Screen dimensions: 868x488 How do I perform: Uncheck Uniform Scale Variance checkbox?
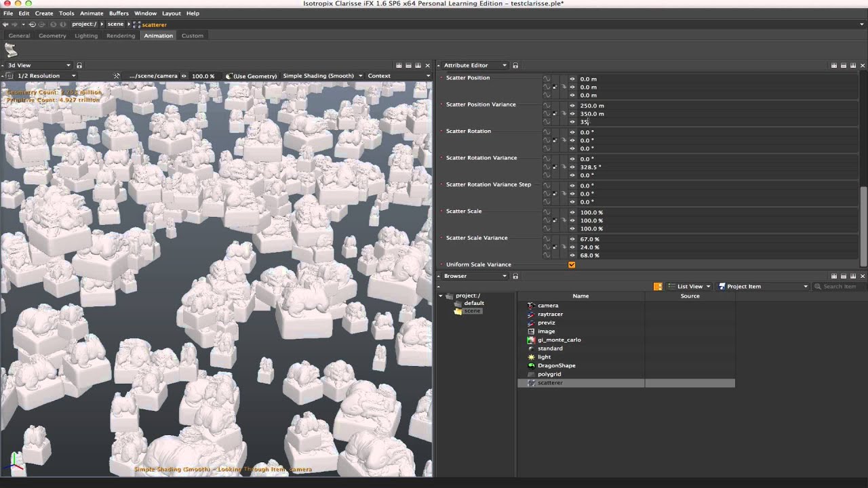[x=572, y=265]
